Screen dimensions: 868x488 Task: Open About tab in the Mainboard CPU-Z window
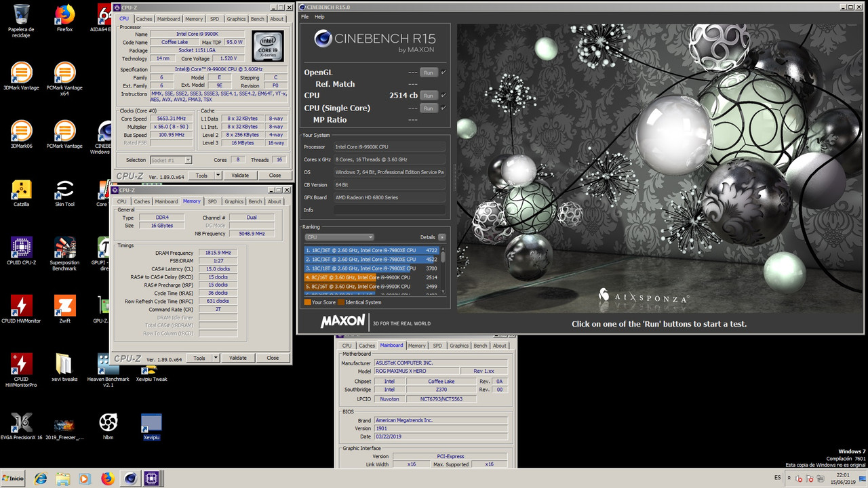(500, 346)
